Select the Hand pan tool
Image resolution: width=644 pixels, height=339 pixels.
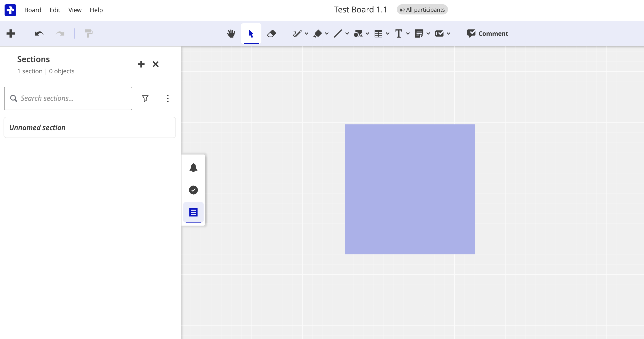231,33
